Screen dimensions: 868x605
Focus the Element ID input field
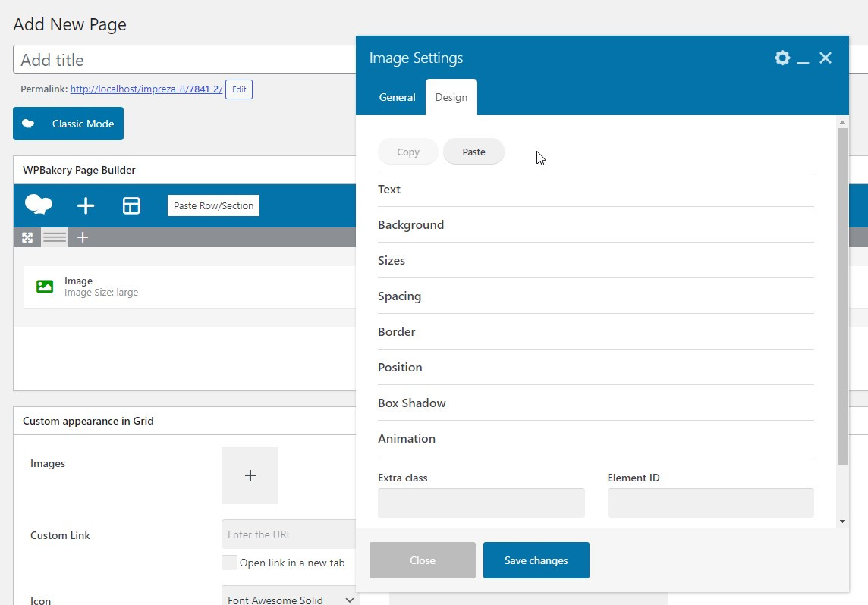point(711,503)
